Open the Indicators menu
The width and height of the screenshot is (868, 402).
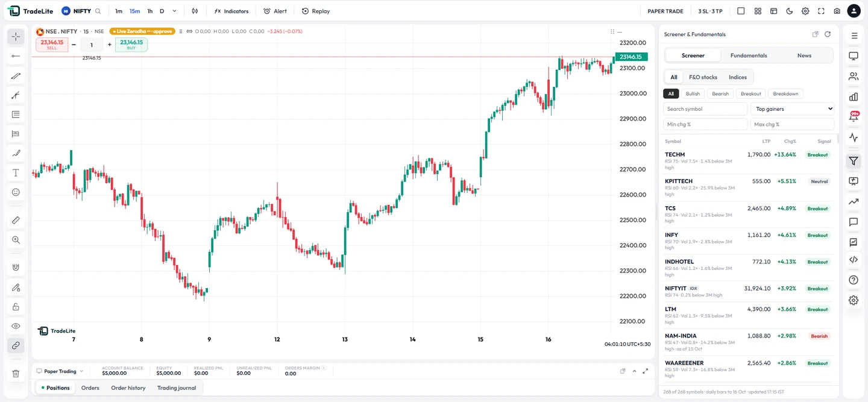(x=231, y=11)
